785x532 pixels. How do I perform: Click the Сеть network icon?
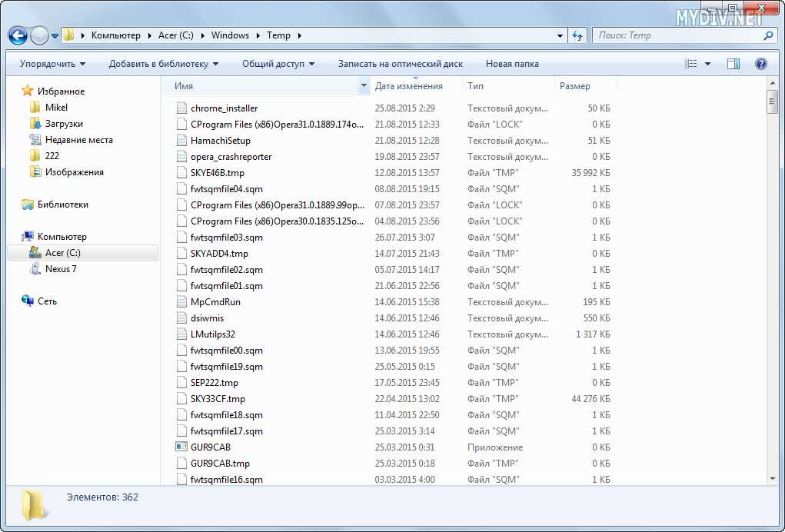[28, 301]
